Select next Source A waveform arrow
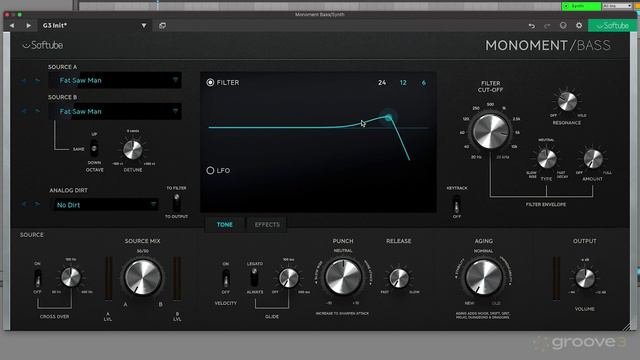This screenshot has height=360, width=640. (x=37, y=81)
